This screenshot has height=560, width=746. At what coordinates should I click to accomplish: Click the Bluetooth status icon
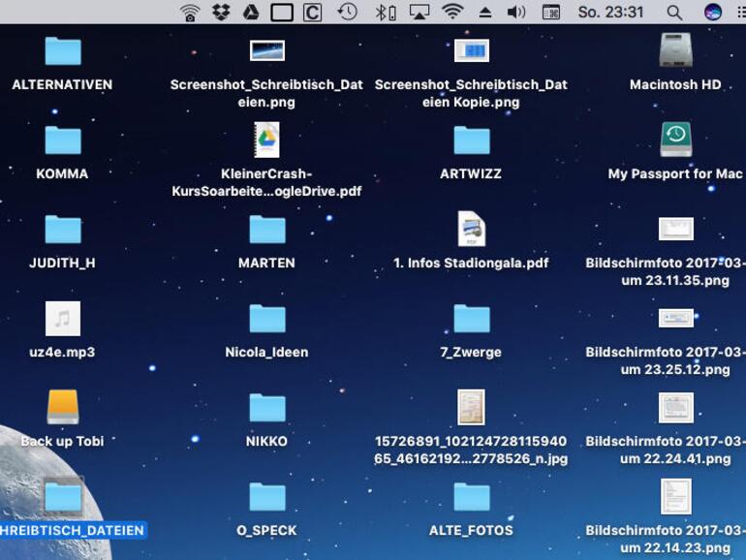click(385, 13)
